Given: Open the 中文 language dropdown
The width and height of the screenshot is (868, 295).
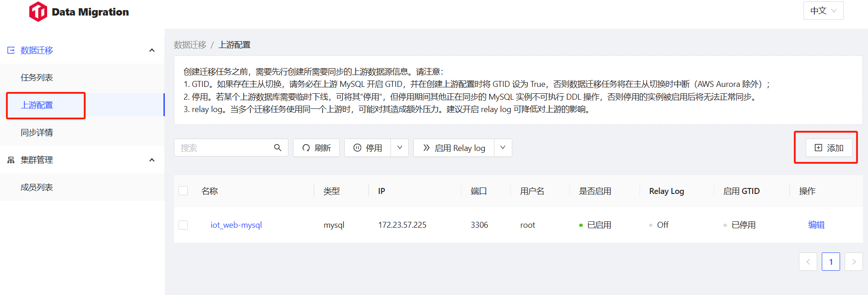Looking at the screenshot, I should [x=823, y=11].
